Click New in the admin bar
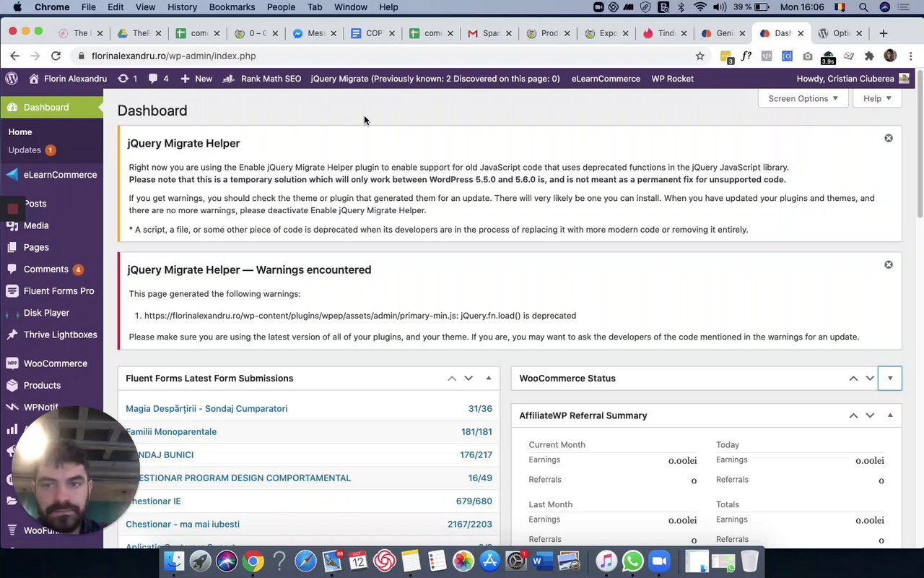 click(x=196, y=79)
